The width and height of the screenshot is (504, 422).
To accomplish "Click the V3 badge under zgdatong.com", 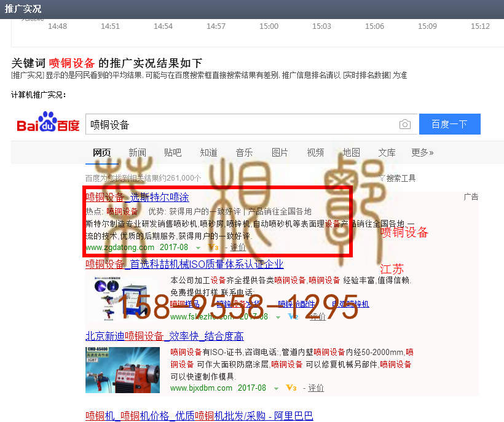I will coord(213,247).
